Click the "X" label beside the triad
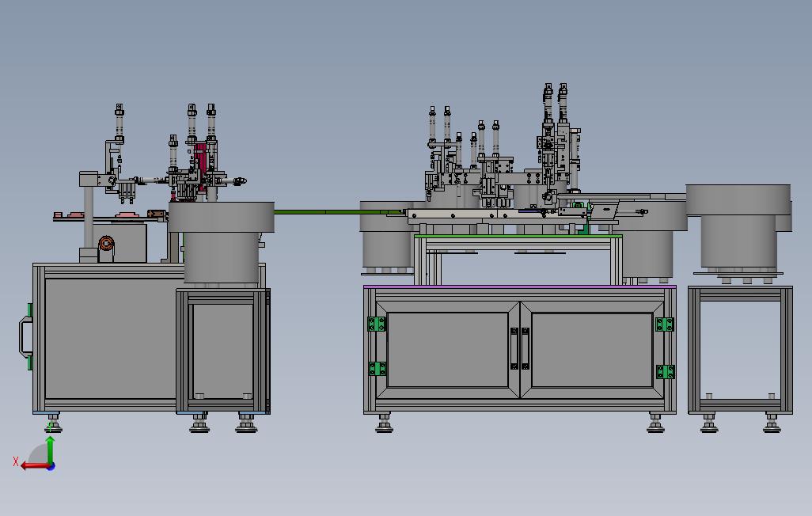The height and width of the screenshot is (516, 812). tap(16, 461)
